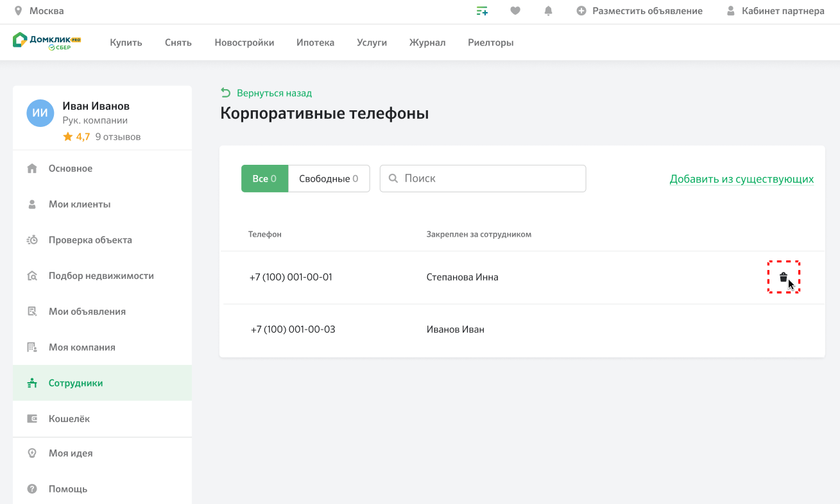Image resolution: width=840 pixels, height=504 pixels.
Task: Click phone number +7 (100) 001-00-03
Action: tap(293, 330)
